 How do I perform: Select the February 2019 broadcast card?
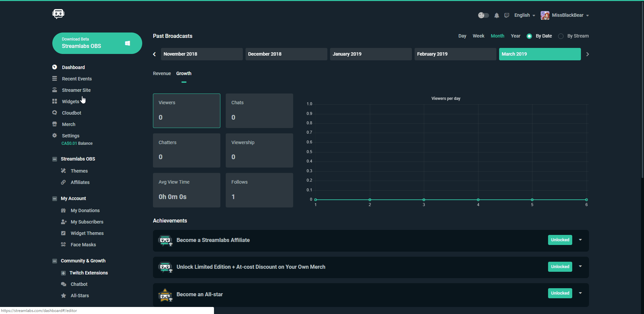(455, 54)
